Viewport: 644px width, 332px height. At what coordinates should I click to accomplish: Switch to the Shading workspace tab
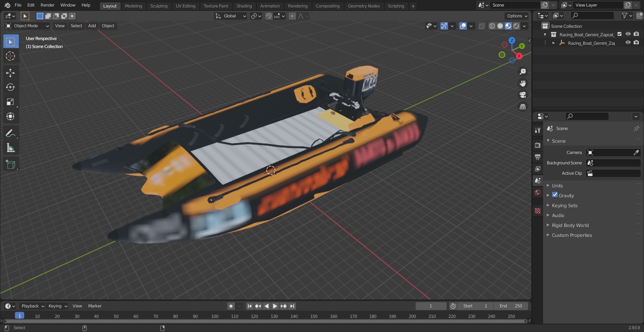244,6
